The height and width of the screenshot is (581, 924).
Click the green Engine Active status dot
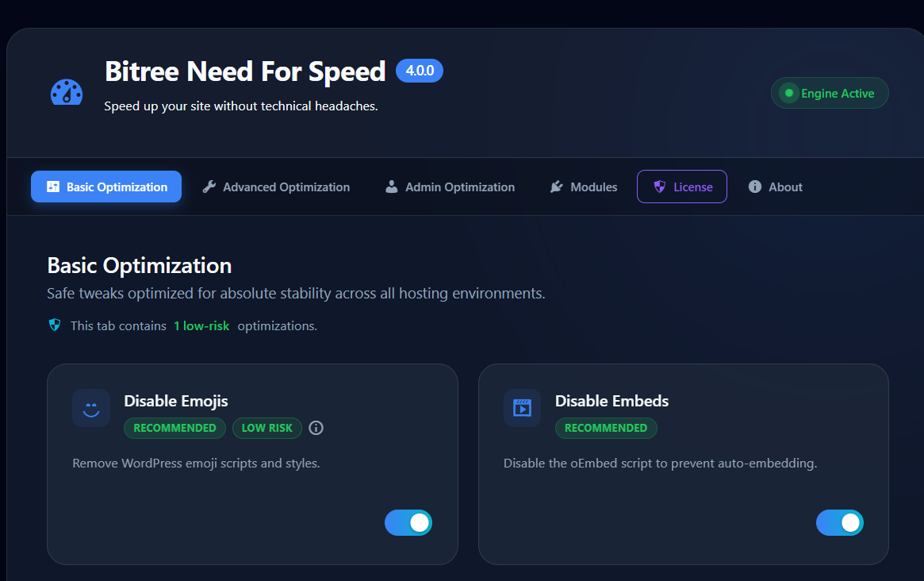pyautogui.click(x=789, y=93)
